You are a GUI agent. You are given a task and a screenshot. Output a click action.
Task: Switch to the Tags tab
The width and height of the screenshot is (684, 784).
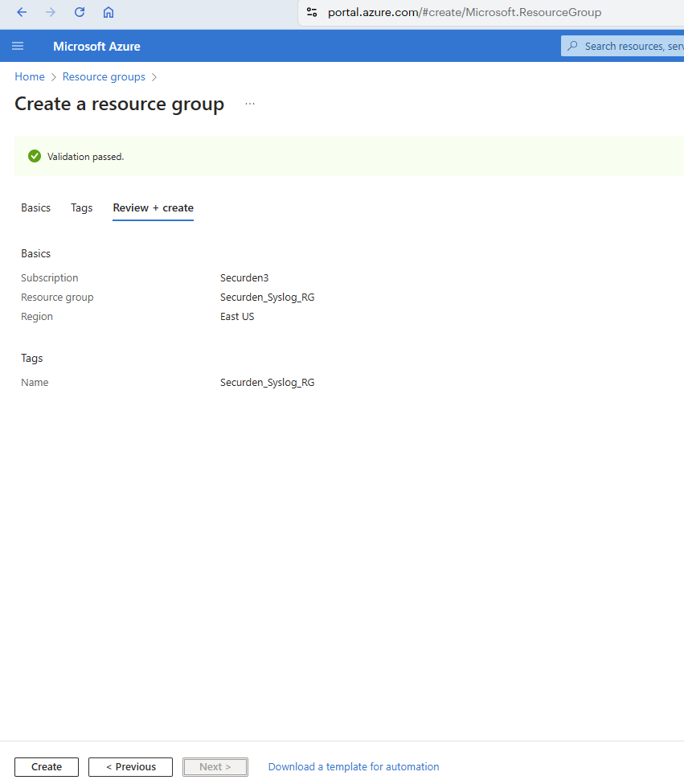(81, 208)
